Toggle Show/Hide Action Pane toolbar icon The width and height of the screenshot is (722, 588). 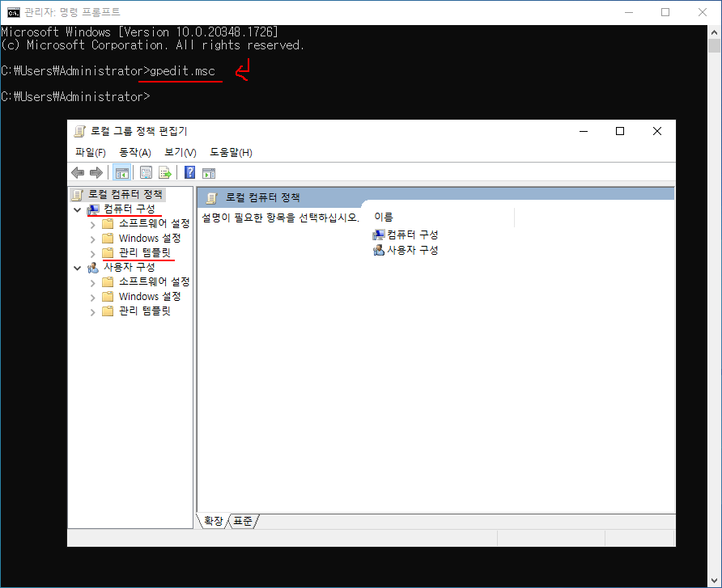[x=209, y=173]
